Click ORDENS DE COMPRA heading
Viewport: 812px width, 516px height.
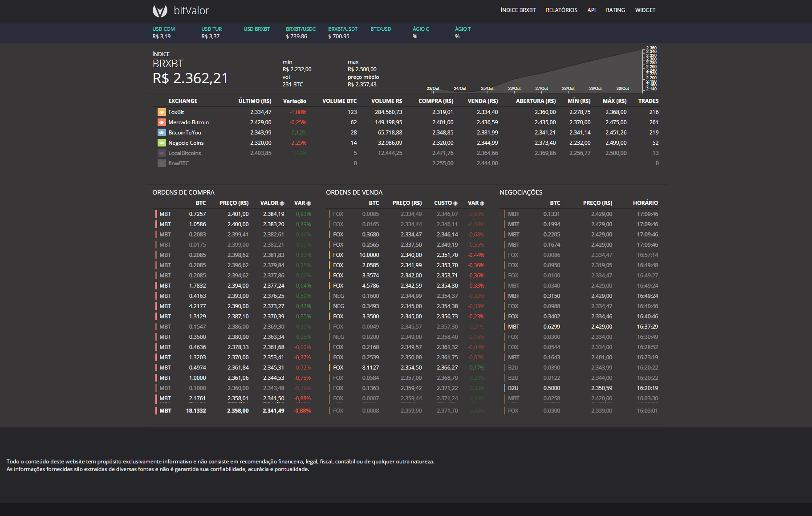pyautogui.click(x=183, y=192)
